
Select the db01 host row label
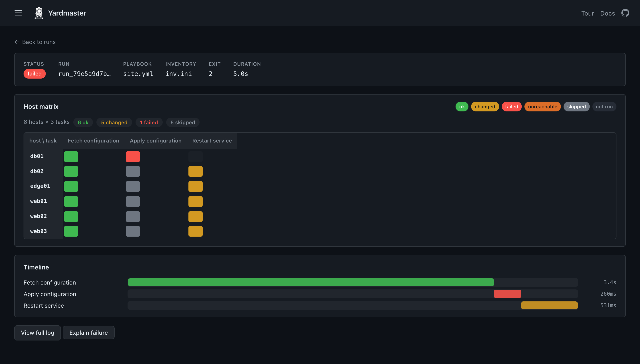(x=37, y=156)
